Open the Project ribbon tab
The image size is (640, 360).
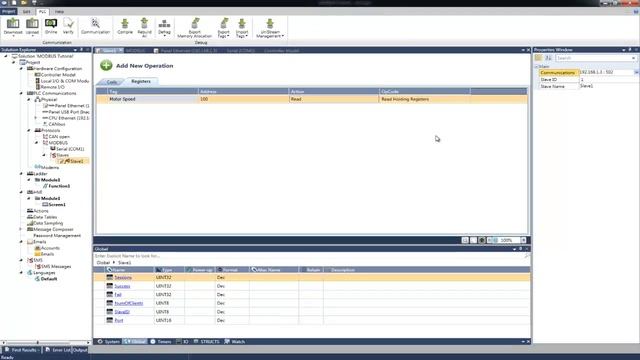(x=9, y=11)
